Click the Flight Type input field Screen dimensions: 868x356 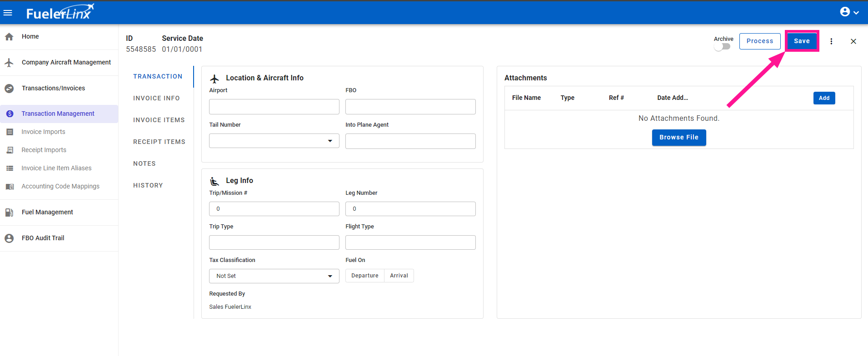click(x=410, y=242)
